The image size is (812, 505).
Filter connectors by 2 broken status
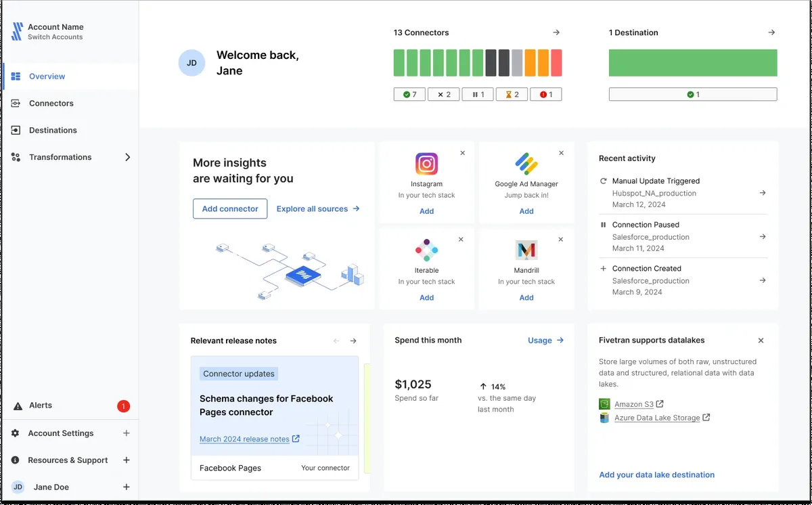tap(444, 95)
